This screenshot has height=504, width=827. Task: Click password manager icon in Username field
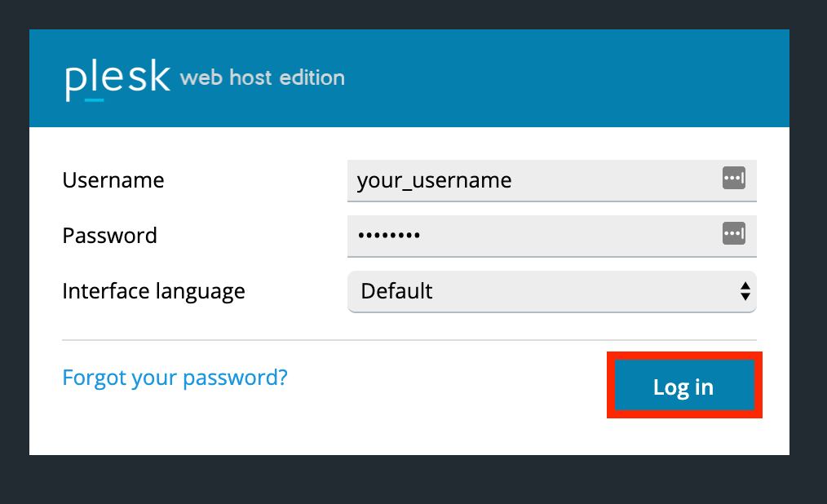pos(734,178)
